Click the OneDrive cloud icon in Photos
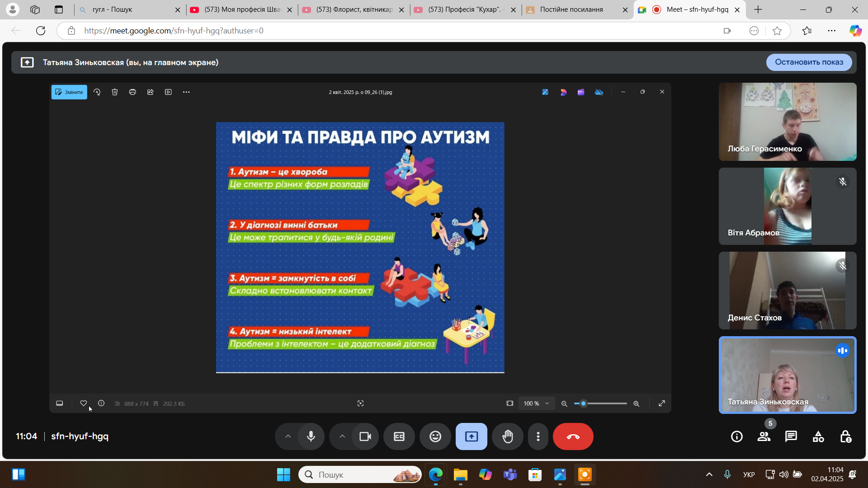The width and height of the screenshot is (868, 488). tap(599, 92)
